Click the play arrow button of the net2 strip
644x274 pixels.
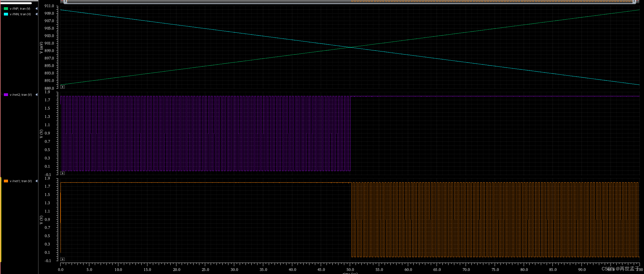62,173
